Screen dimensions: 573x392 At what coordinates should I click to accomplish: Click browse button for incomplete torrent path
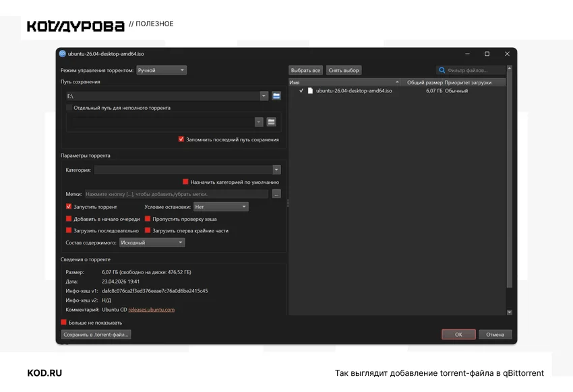(x=271, y=122)
